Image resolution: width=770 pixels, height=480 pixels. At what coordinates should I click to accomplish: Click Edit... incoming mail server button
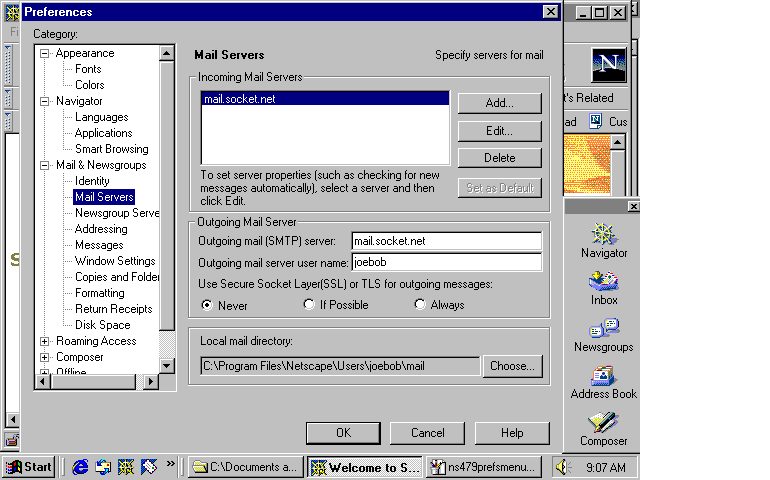point(499,131)
